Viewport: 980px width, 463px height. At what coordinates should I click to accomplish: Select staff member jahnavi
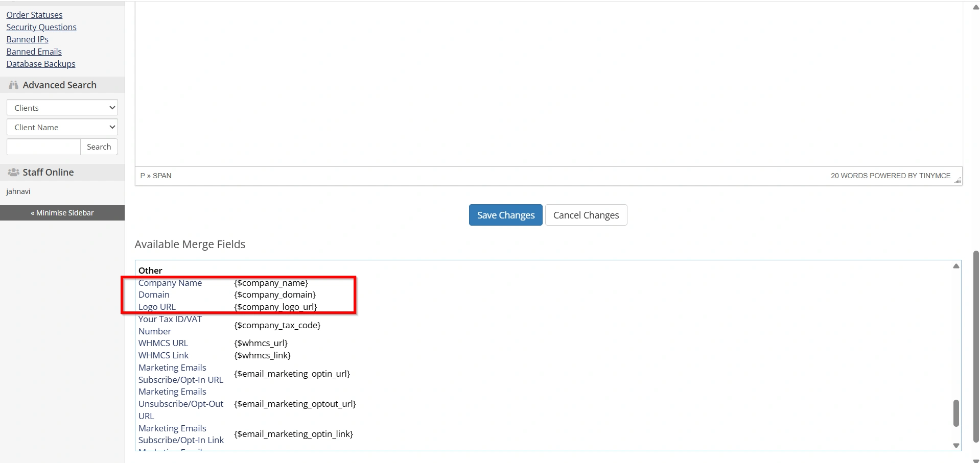coord(18,191)
